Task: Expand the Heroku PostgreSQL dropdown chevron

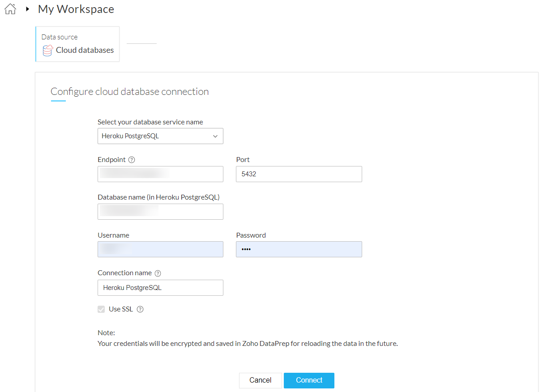Action: (215, 136)
